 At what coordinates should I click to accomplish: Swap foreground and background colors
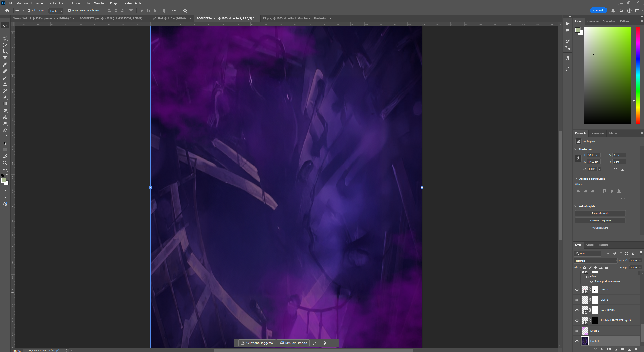click(7, 175)
